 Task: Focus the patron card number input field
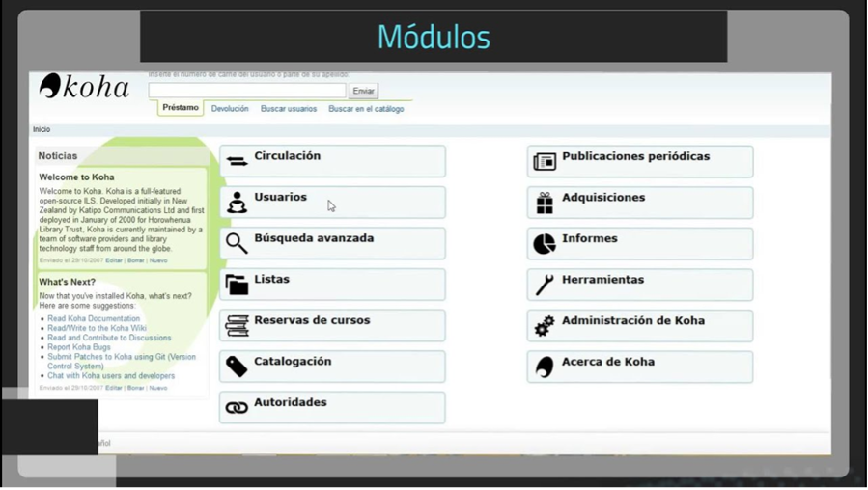coord(247,91)
